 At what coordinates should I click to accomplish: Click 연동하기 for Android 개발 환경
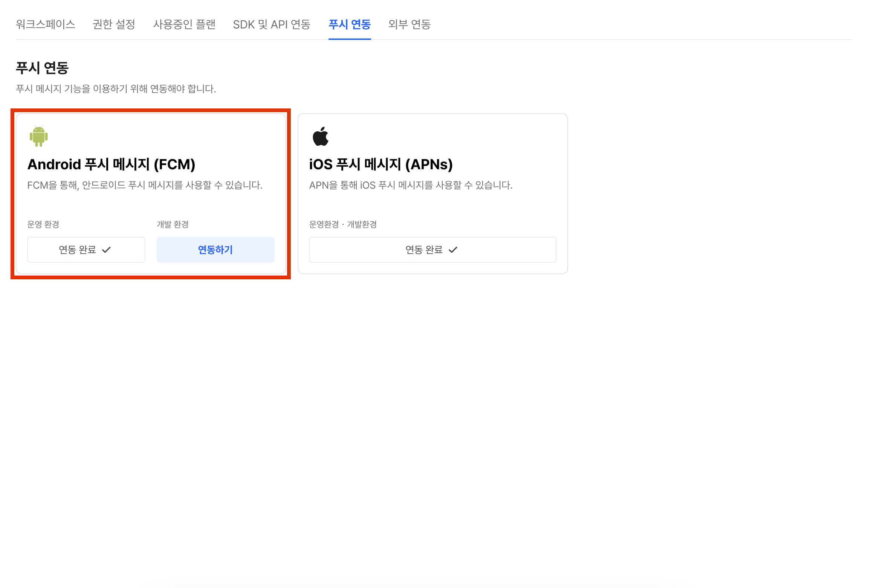[215, 250]
